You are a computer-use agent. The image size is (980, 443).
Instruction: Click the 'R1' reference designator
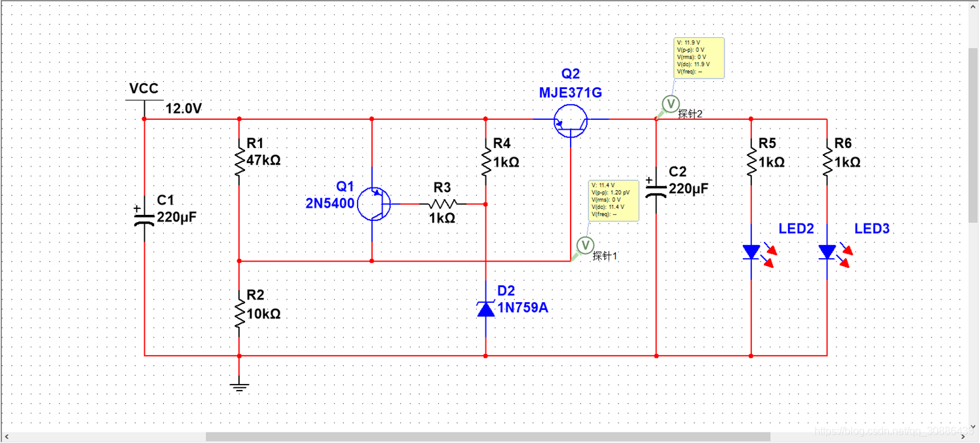click(255, 144)
